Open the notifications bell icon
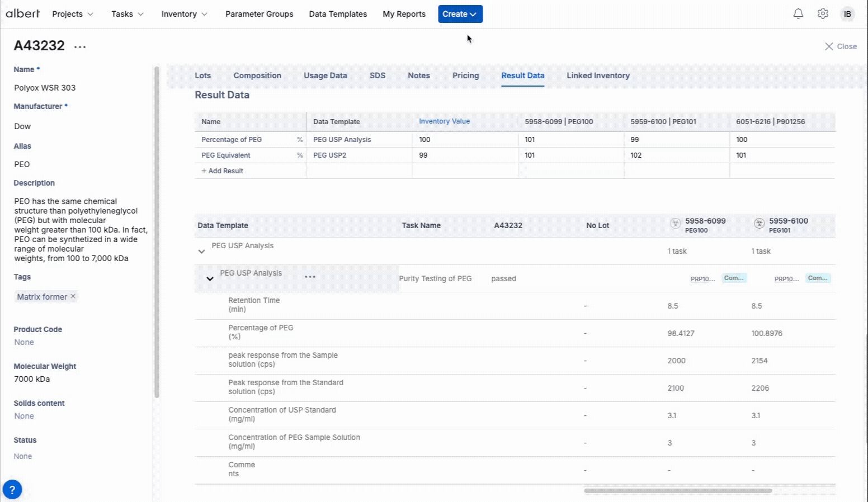 pos(799,13)
